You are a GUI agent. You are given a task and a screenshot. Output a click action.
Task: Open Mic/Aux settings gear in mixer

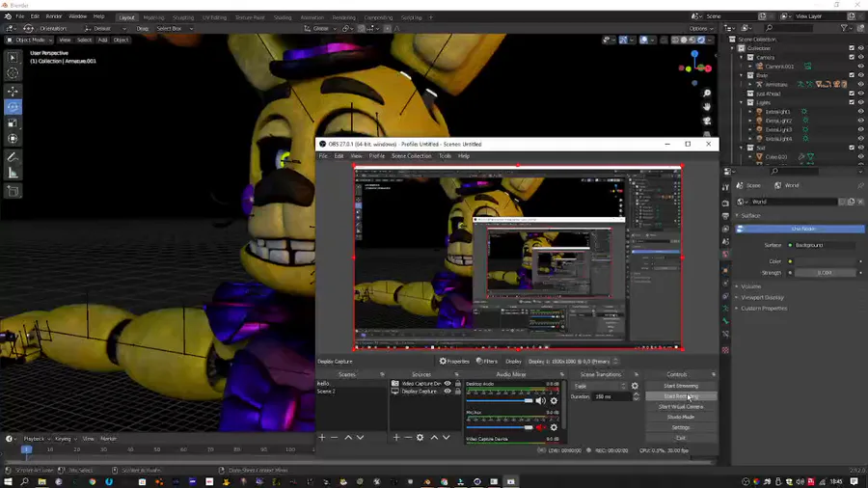click(554, 427)
